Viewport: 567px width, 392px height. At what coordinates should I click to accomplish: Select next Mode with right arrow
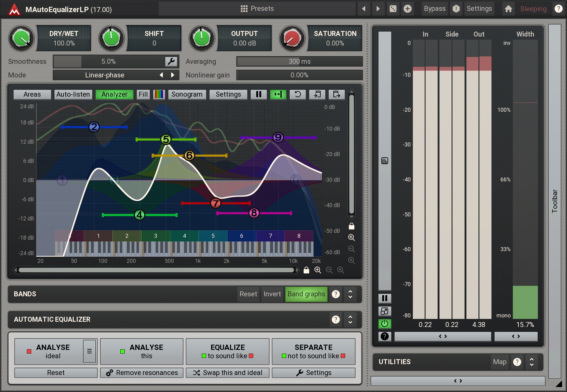tap(173, 75)
